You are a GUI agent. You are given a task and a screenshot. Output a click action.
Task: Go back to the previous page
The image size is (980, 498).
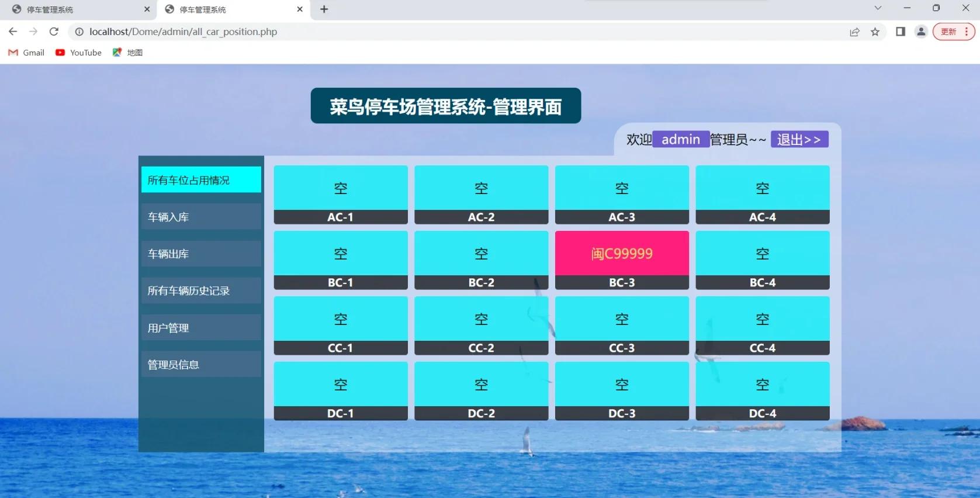pyautogui.click(x=13, y=32)
